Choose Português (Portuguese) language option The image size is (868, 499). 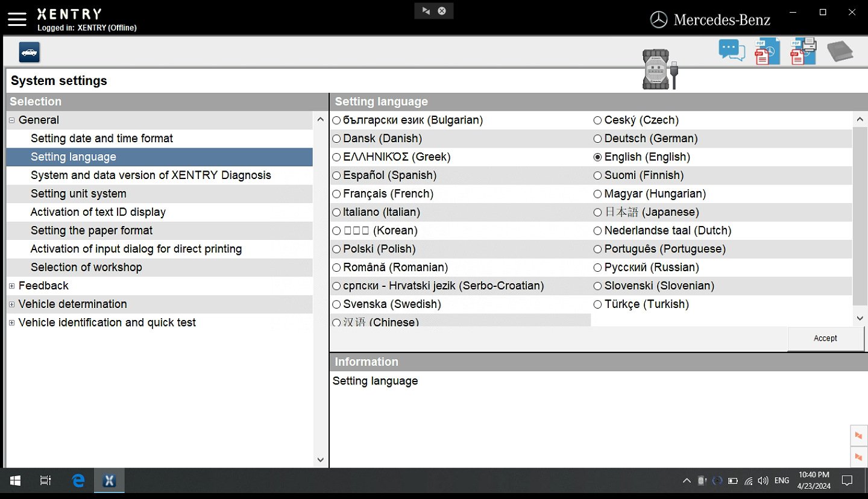click(x=659, y=249)
